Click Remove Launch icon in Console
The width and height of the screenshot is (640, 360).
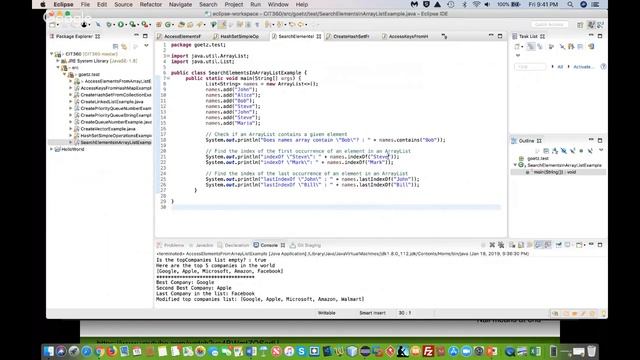[x=492, y=245]
